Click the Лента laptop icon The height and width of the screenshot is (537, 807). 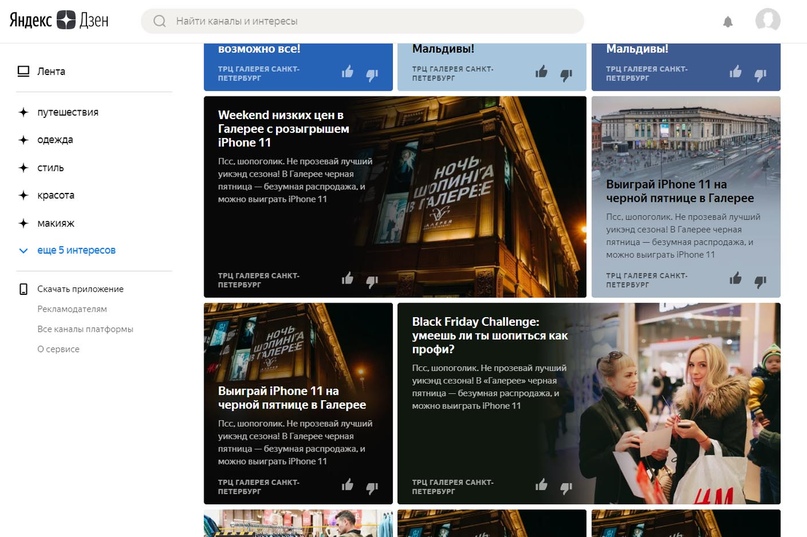(24, 72)
